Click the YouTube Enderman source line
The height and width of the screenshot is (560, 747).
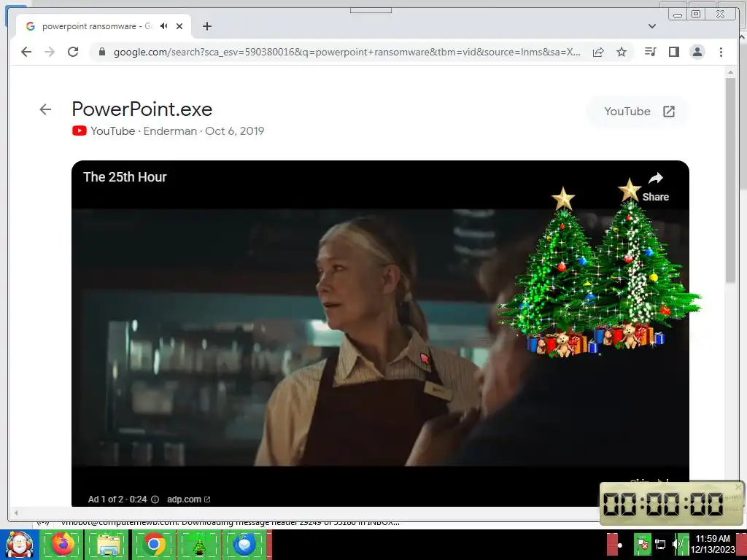click(169, 131)
